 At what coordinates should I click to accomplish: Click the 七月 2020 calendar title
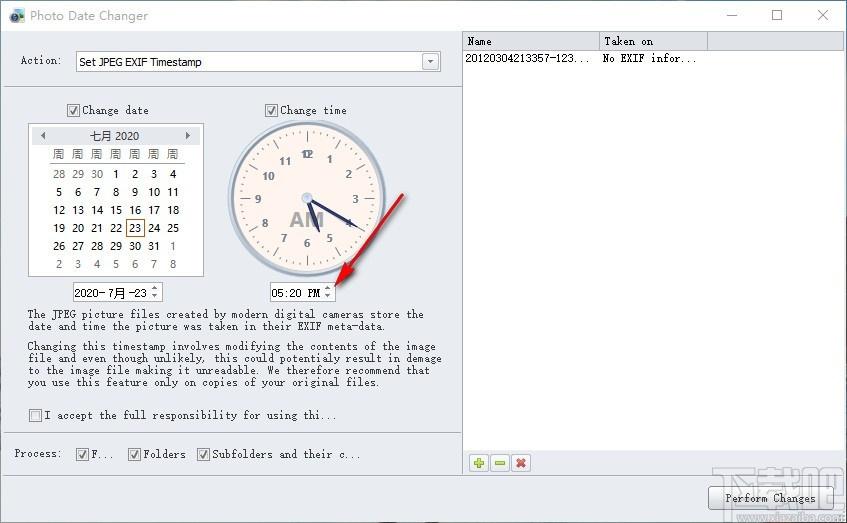(x=115, y=136)
